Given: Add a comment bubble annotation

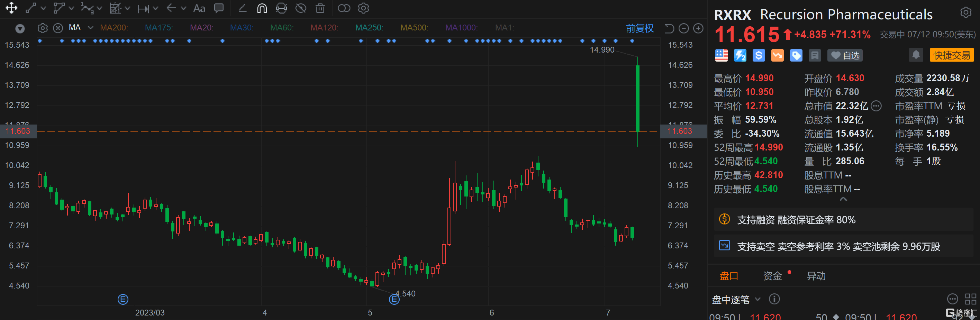Looking at the screenshot, I should [x=219, y=8].
